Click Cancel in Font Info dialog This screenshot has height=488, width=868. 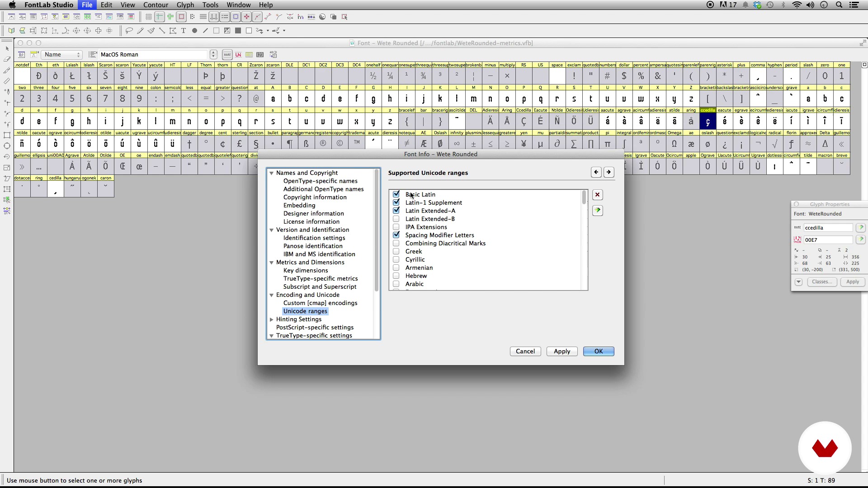[x=525, y=352]
